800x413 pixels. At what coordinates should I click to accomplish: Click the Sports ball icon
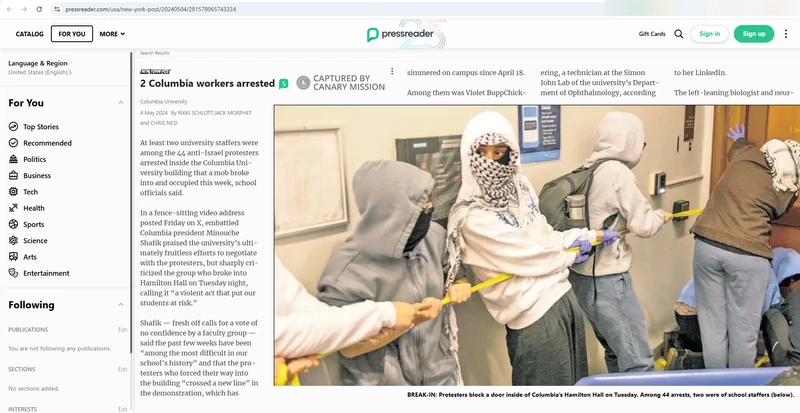click(13, 224)
